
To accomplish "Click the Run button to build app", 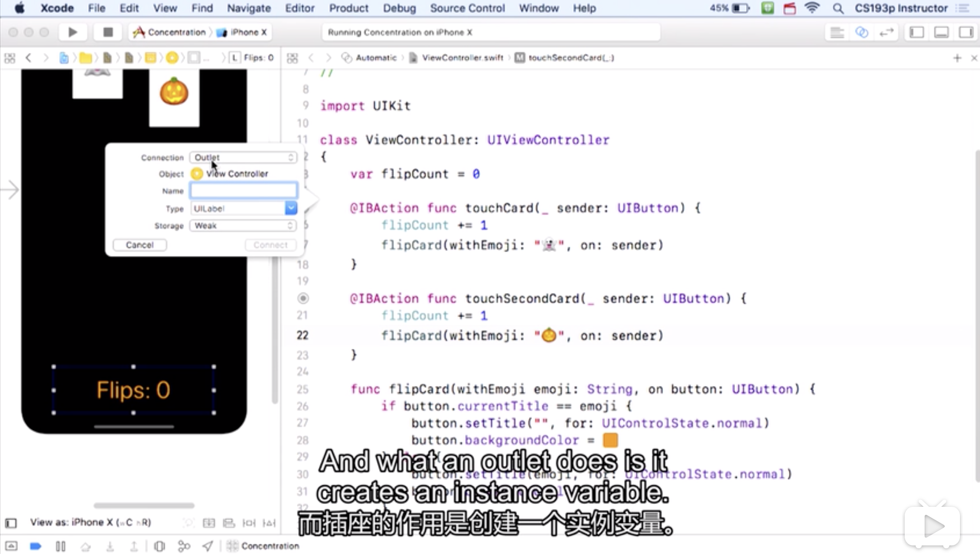I will pos(73,31).
